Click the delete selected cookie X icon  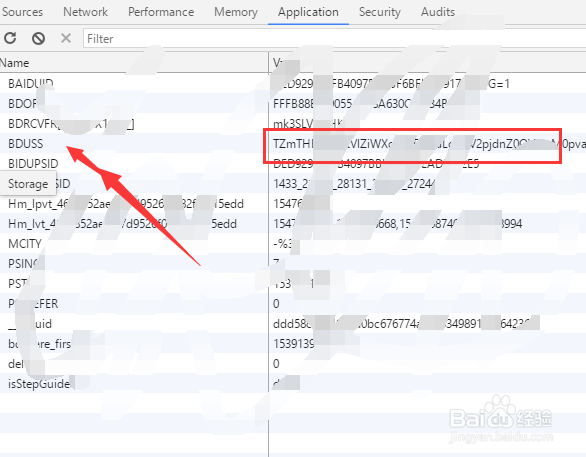click(66, 38)
